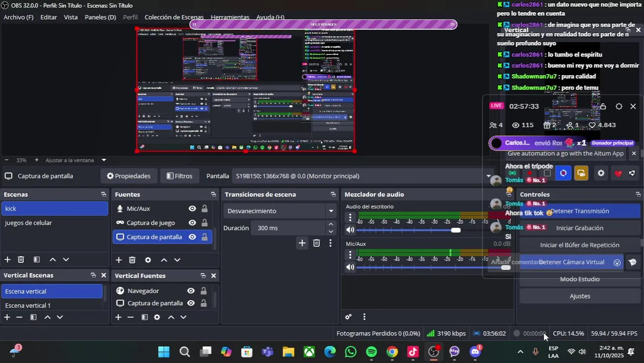This screenshot has height=363, width=644.
Task: Remove the selected scene in Escenas panel
Action: coord(21,259)
